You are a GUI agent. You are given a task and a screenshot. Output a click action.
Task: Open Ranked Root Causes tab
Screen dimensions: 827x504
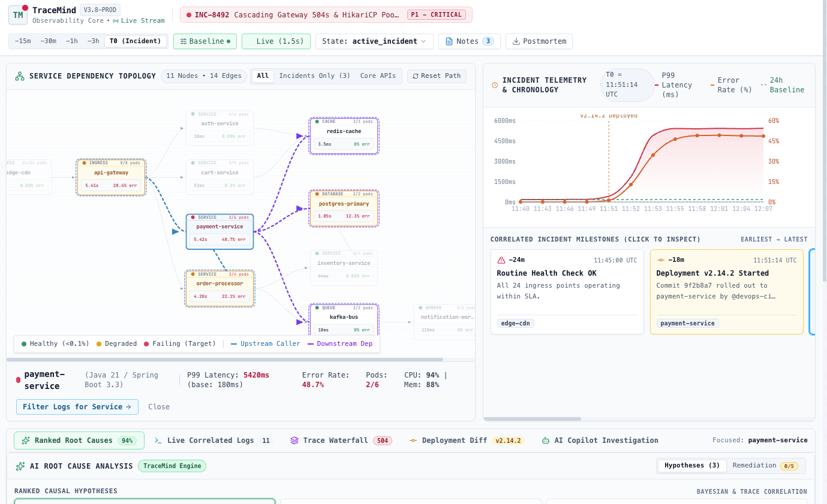(79, 440)
